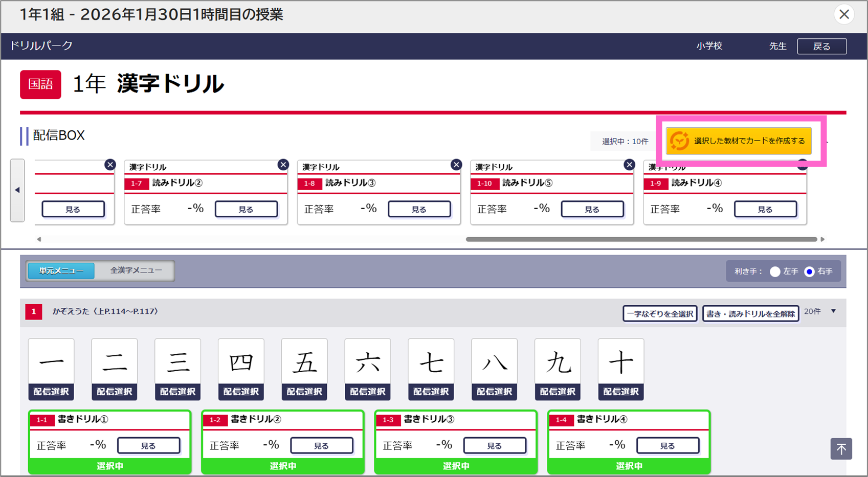Collapse the かぞえうた unit section arrow

(x=833, y=311)
